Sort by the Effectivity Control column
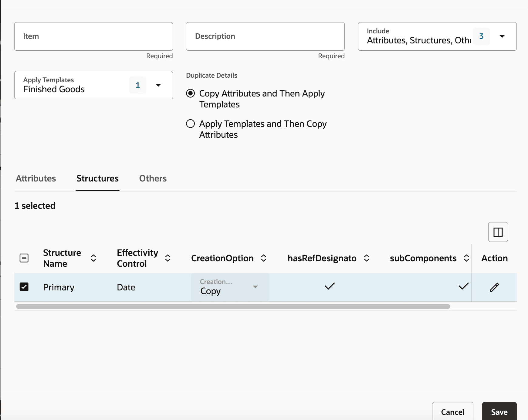 tap(168, 258)
